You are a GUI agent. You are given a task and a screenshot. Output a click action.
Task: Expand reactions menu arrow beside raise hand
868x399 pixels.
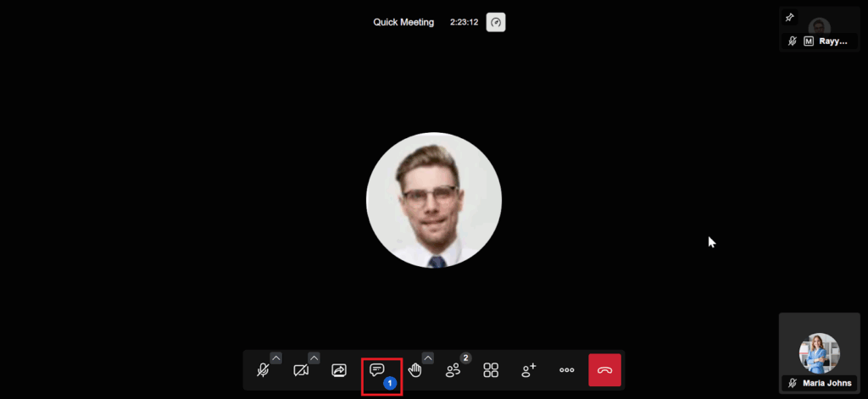click(428, 357)
